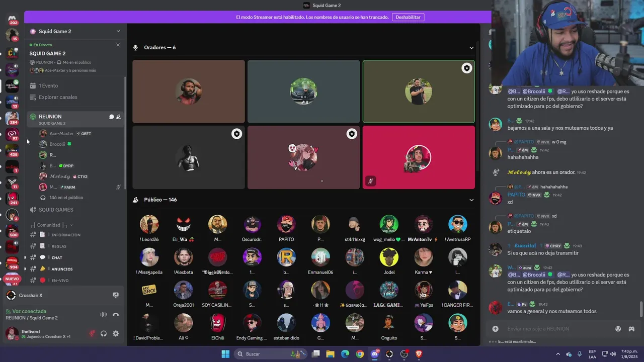
Task: Open noise suppression waveform icon
Action: pyautogui.click(x=104, y=315)
